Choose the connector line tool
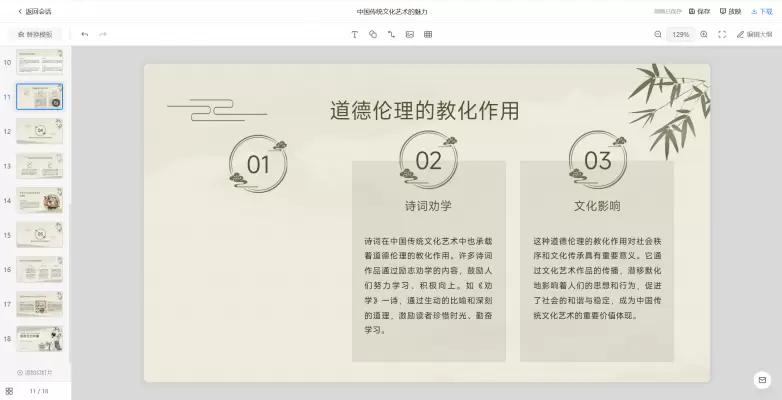Viewport: 782px width, 400px height. (391, 34)
